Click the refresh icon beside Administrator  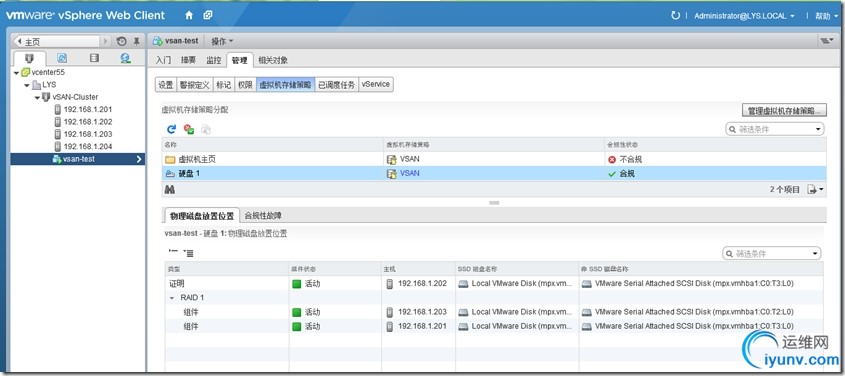[675, 16]
